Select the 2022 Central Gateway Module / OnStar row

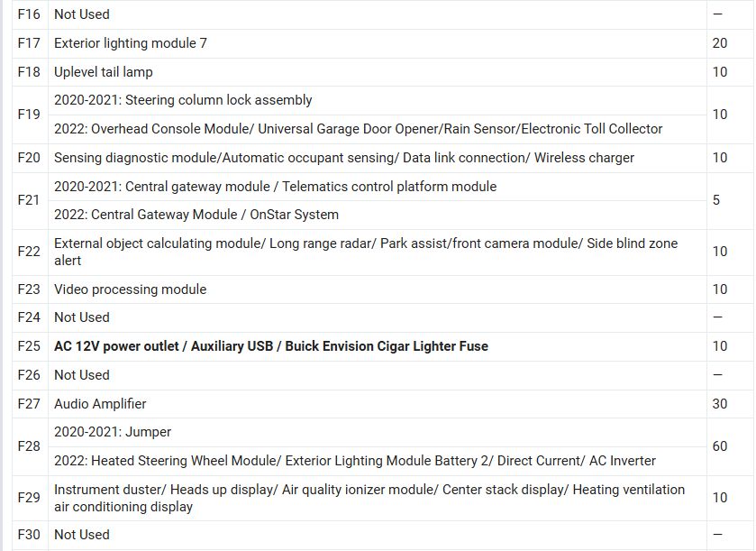tap(196, 215)
